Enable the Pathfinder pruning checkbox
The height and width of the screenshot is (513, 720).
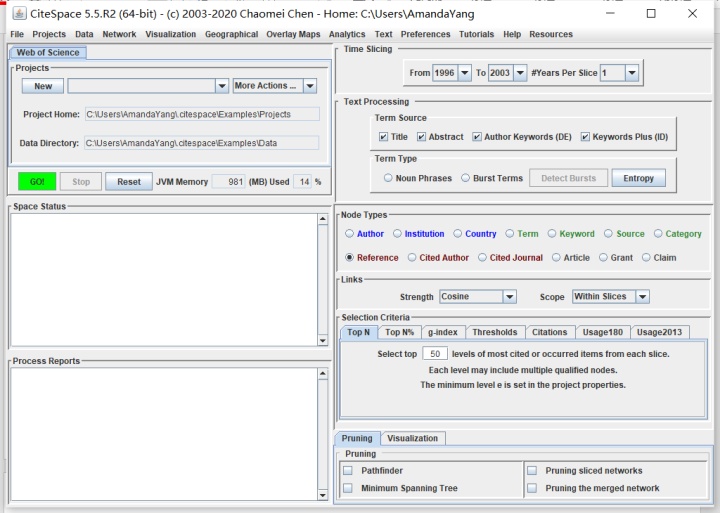348,471
